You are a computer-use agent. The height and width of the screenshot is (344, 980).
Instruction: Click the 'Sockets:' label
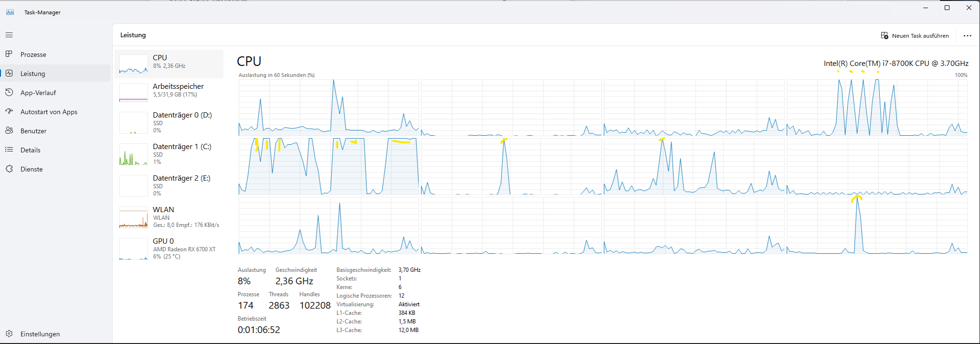point(347,279)
